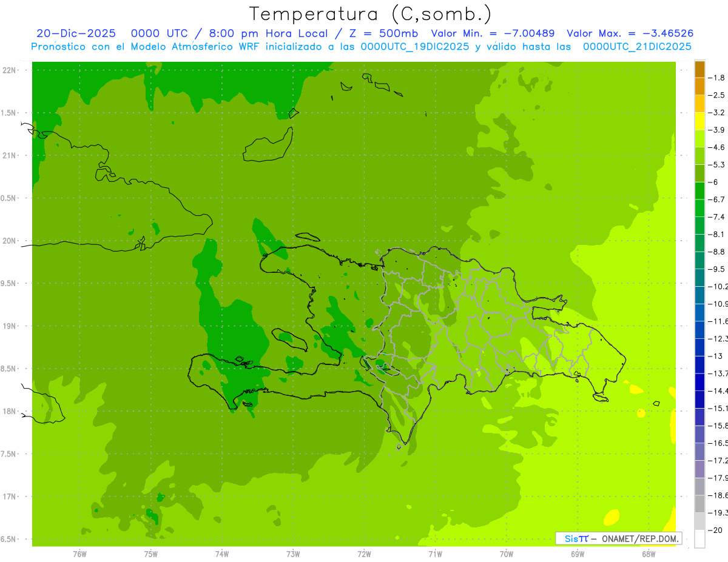Click the '68W' longitude label
Viewport: 728px width, 562px height.
[x=648, y=554]
